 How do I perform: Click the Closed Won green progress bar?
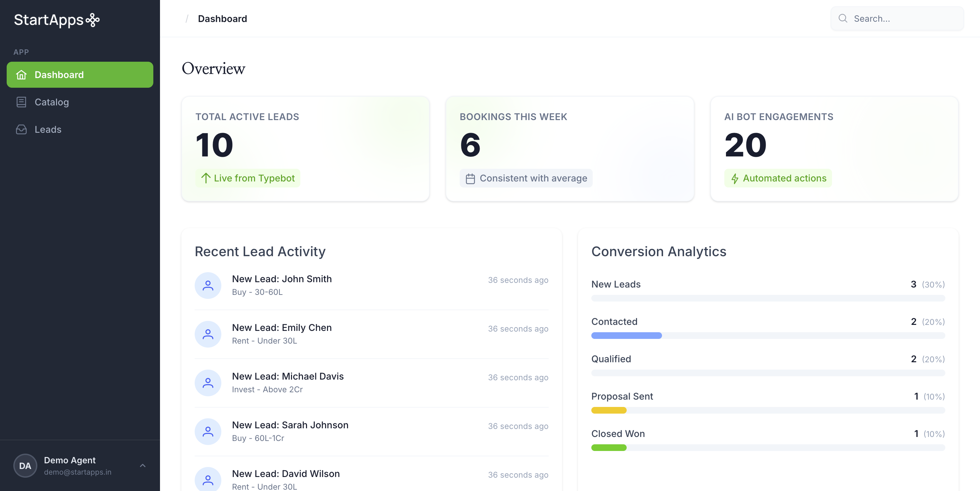609,448
